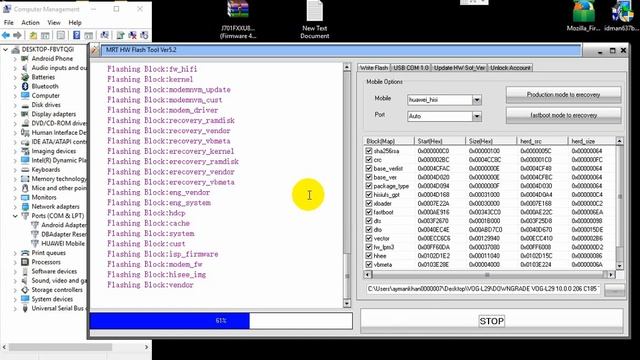
Task: Click the last icon in Computer Management toolbar
Action: pyautogui.click(x=144, y=36)
